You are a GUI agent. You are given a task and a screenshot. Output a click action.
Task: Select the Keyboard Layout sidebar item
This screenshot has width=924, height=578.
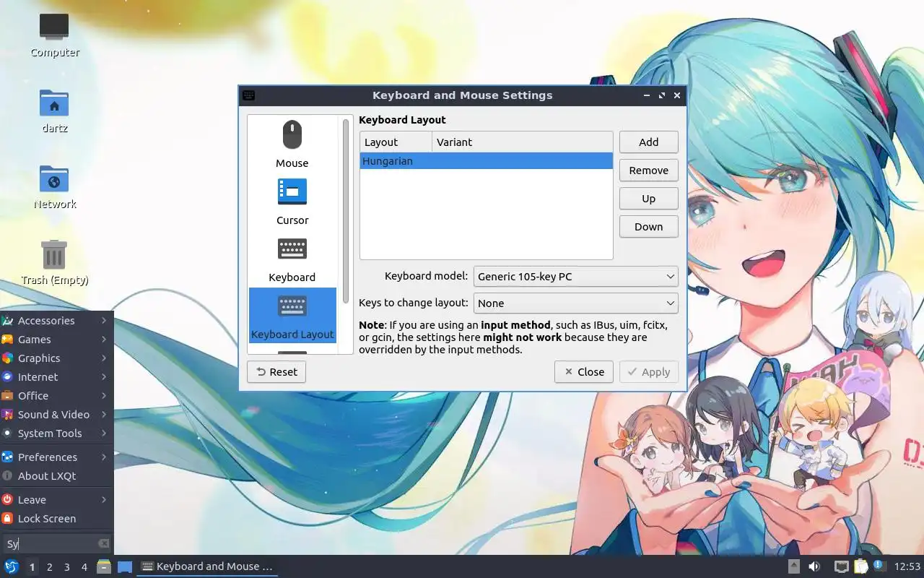292,316
